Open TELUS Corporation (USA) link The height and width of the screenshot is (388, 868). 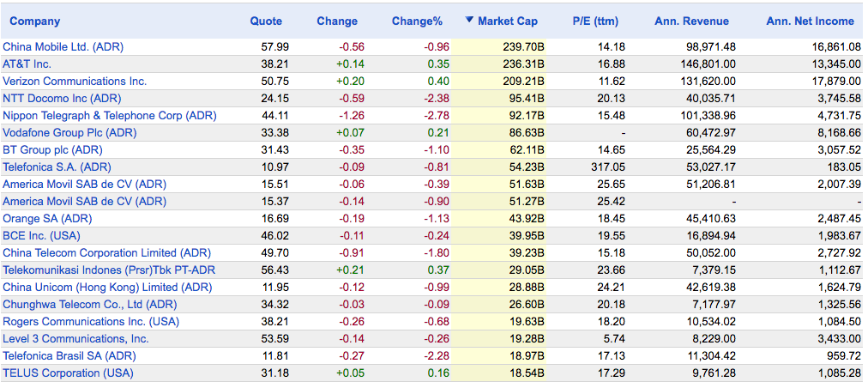click(68, 373)
